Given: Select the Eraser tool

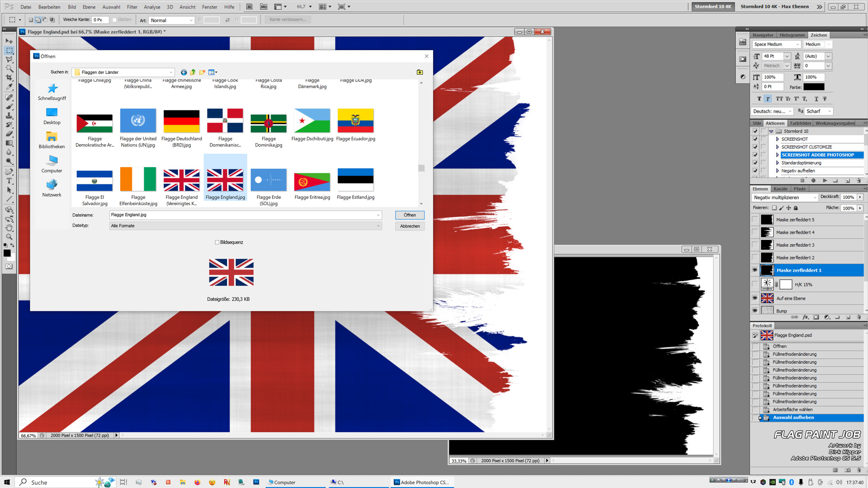Looking at the screenshot, I should 9,134.
